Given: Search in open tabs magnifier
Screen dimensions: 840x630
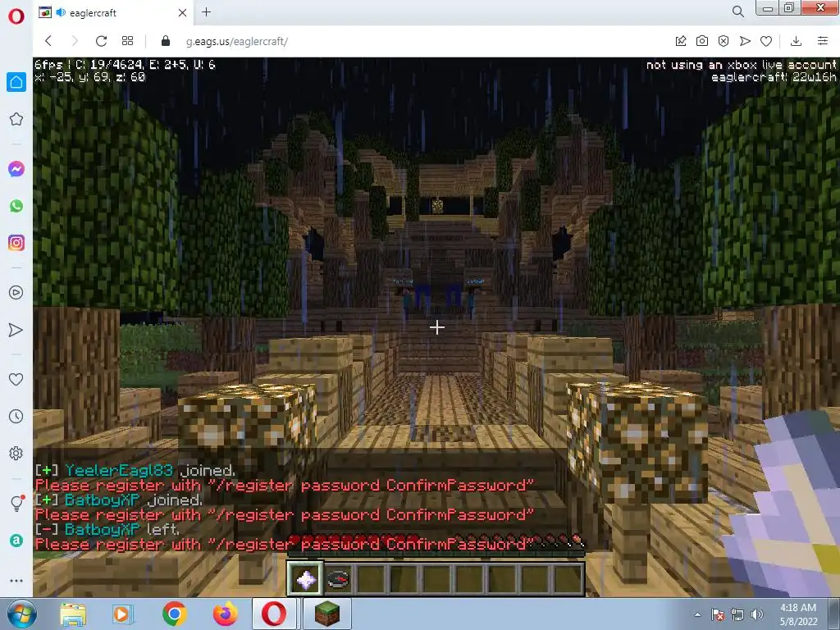Looking at the screenshot, I should pyautogui.click(x=738, y=11).
